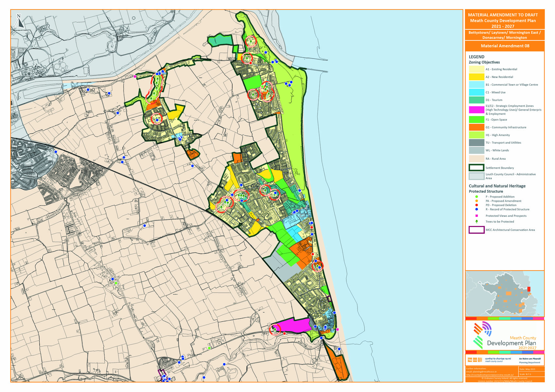Click the PD Proposed Deletion red dot marker
The image size is (555, 392).
[477, 205]
